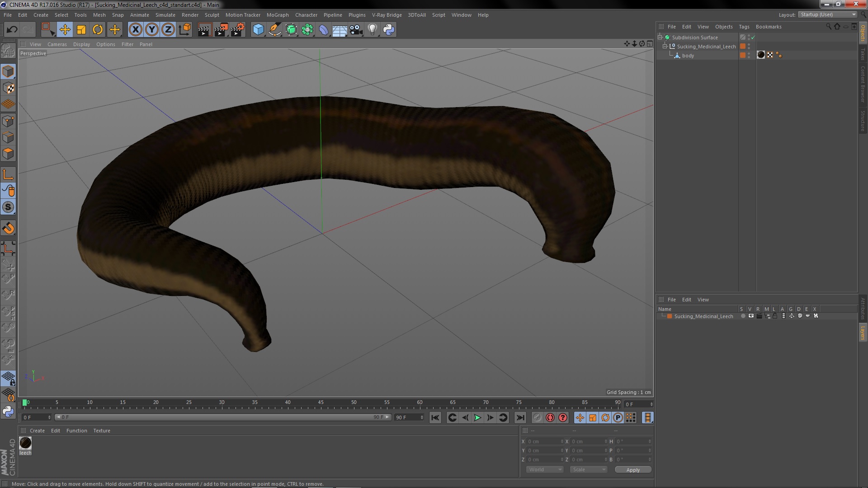Add a Light object
The image size is (868, 488).
tap(372, 30)
